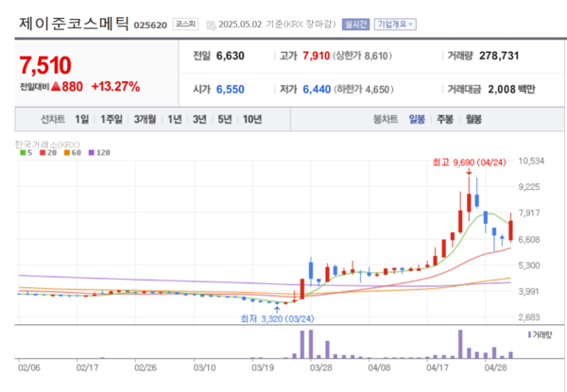Click the 2,683 price axis label

(529, 317)
